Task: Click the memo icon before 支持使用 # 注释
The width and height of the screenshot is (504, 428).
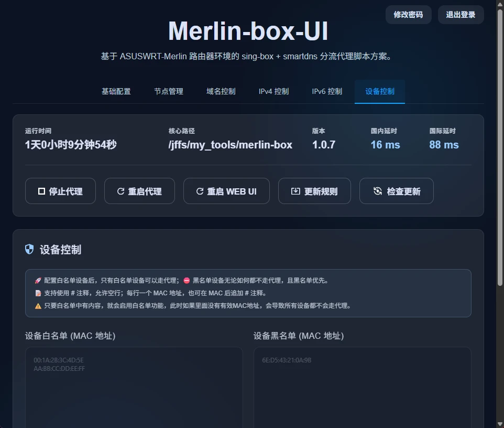Action: [38, 293]
